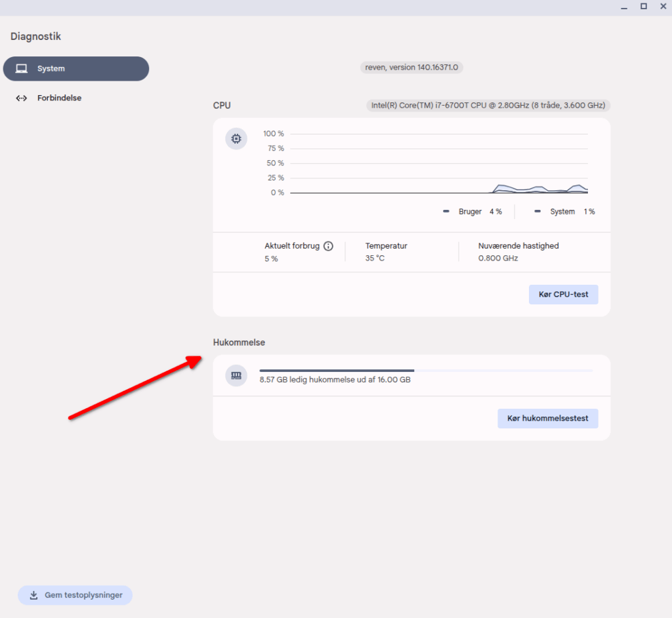Run the CPU test with Kør CPU-test

click(563, 295)
